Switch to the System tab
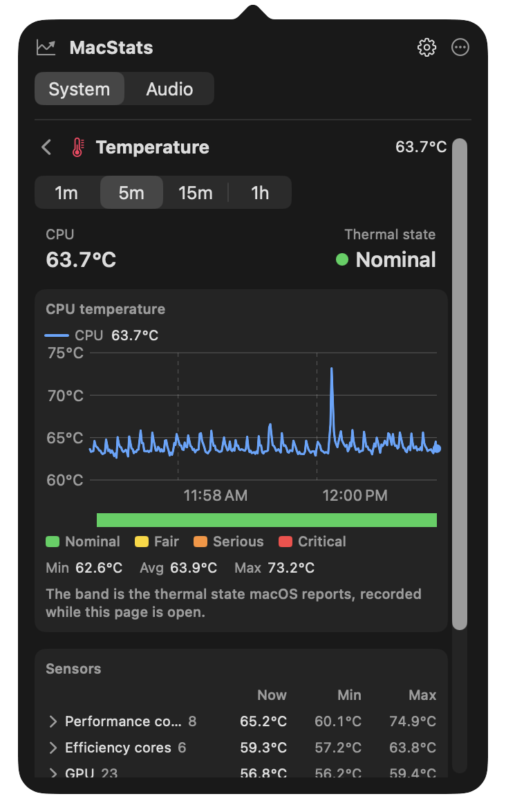The height and width of the screenshot is (812, 506). click(x=79, y=89)
